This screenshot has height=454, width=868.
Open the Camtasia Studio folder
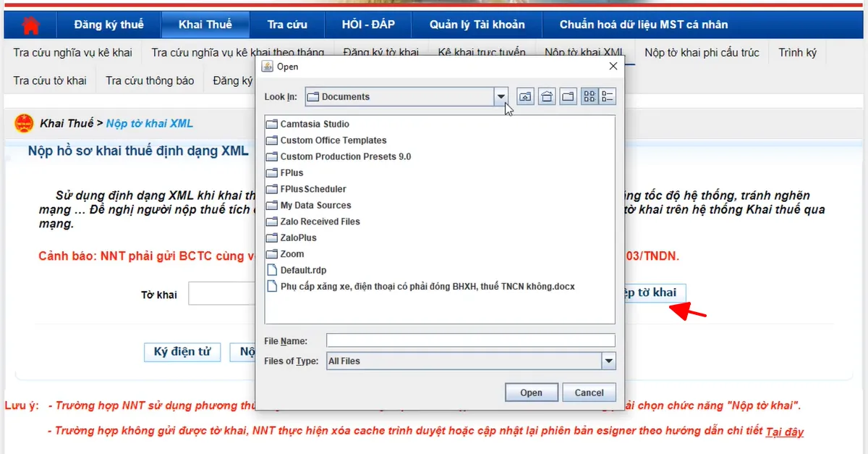click(315, 124)
